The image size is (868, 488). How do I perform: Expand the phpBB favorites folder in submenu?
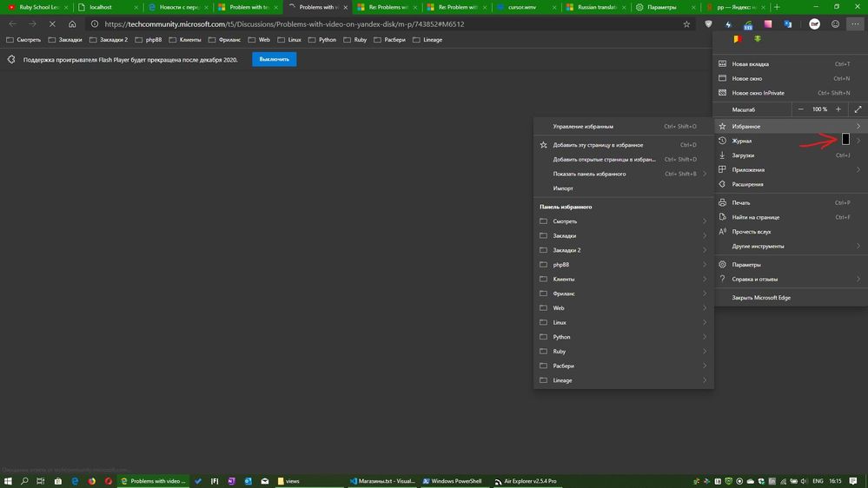[x=623, y=265]
